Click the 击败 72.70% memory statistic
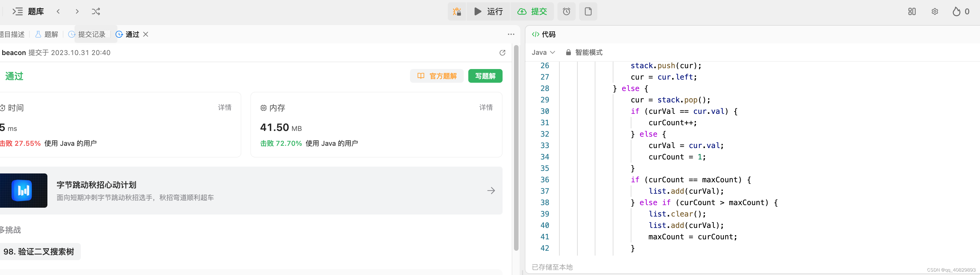 [x=281, y=143]
